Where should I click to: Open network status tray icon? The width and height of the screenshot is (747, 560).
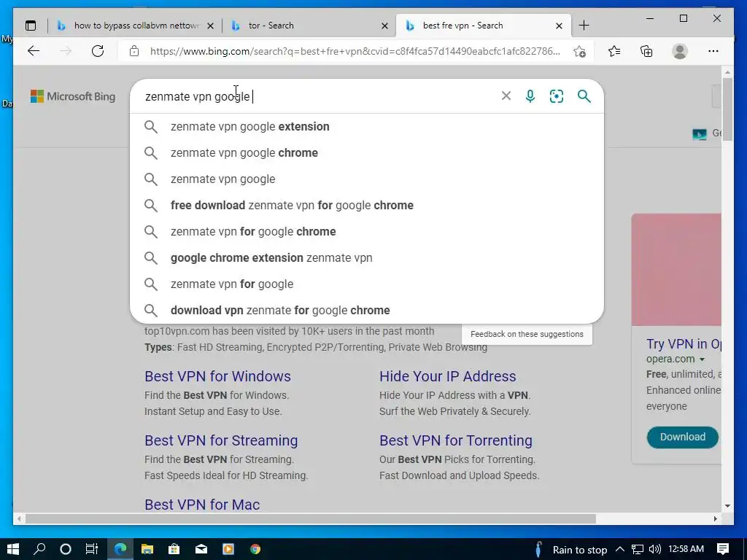[x=638, y=549]
